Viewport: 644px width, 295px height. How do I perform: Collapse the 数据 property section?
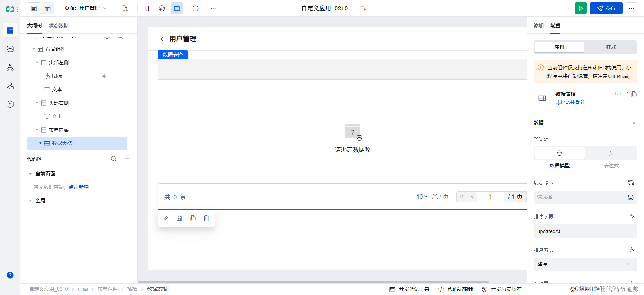[x=634, y=123]
